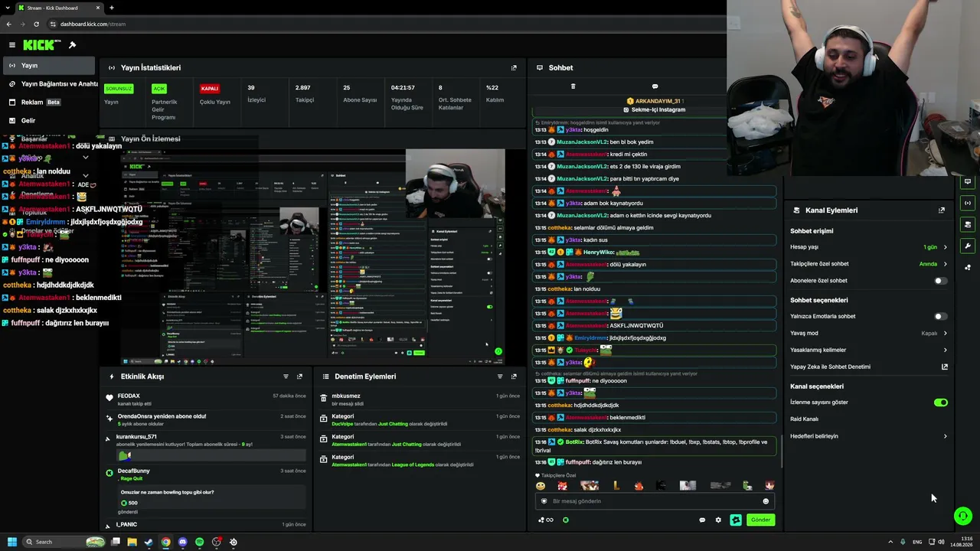
Task: Click the code brackets icon in right sidebar
Action: pyautogui.click(x=968, y=203)
